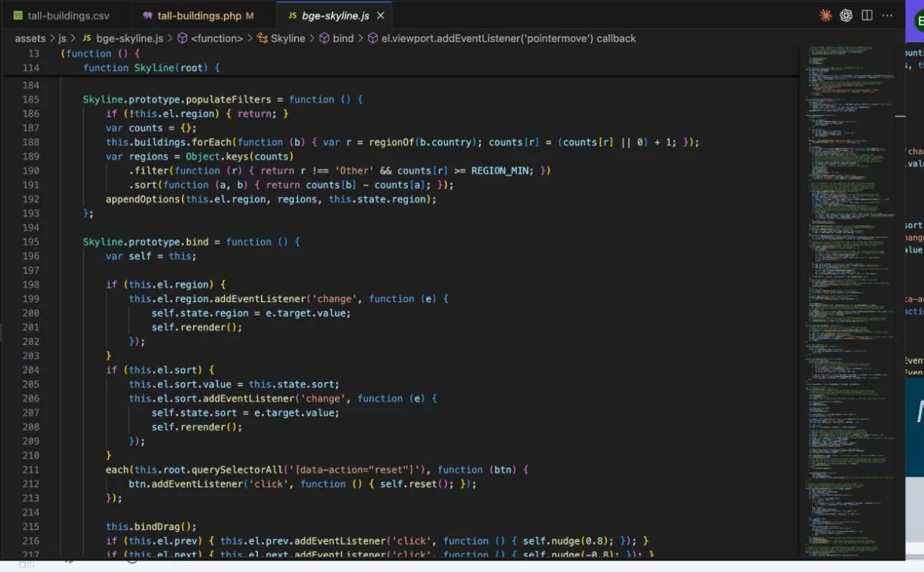The height and width of the screenshot is (572, 924).
Task: Open the ChatGPT icon in editor toolbar
Action: [x=846, y=15]
